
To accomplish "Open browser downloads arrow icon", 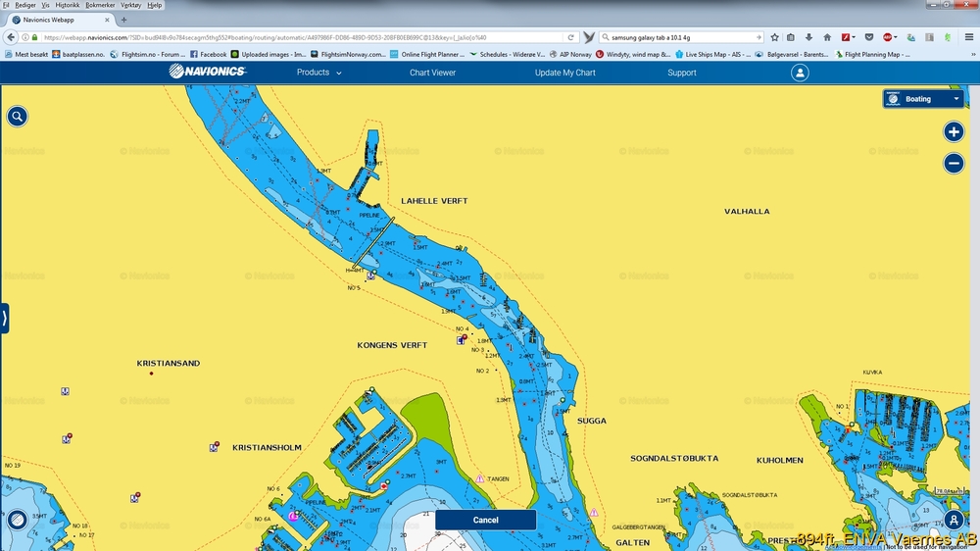I will (x=808, y=37).
